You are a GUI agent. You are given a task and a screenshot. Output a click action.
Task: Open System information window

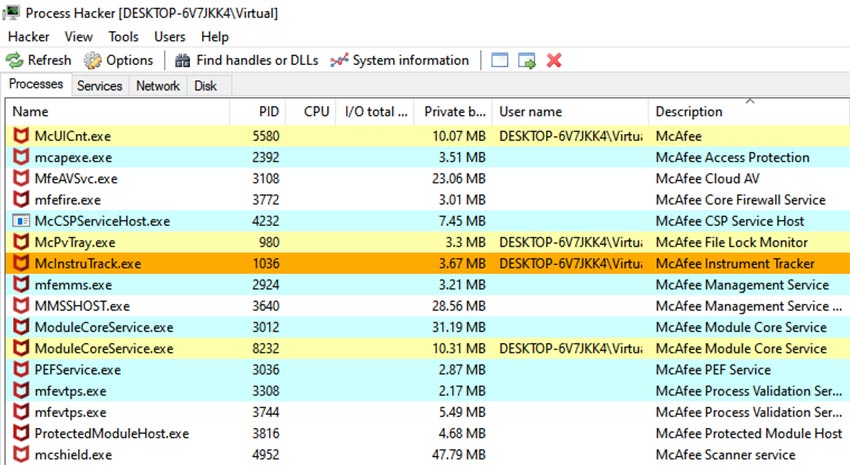[x=400, y=60]
